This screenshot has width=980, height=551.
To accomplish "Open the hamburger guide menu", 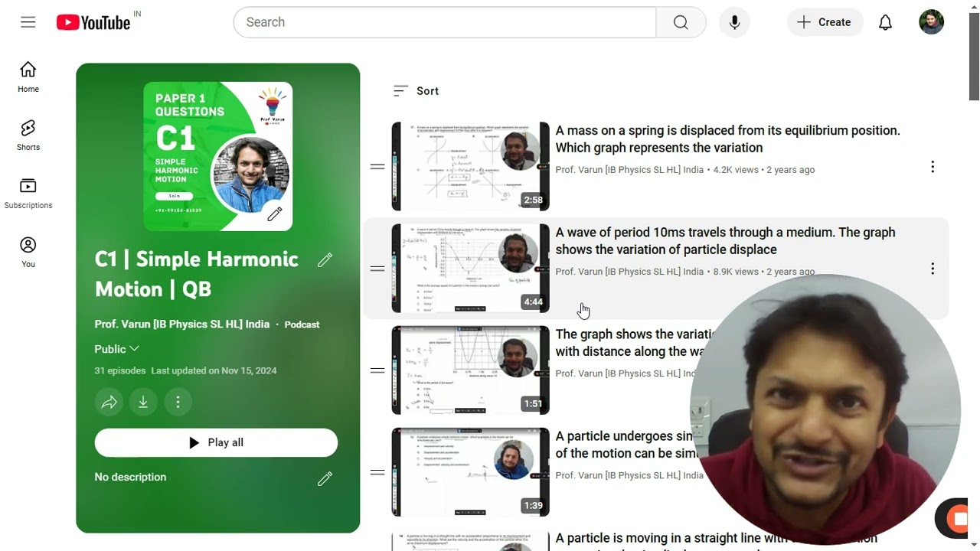I will (28, 22).
